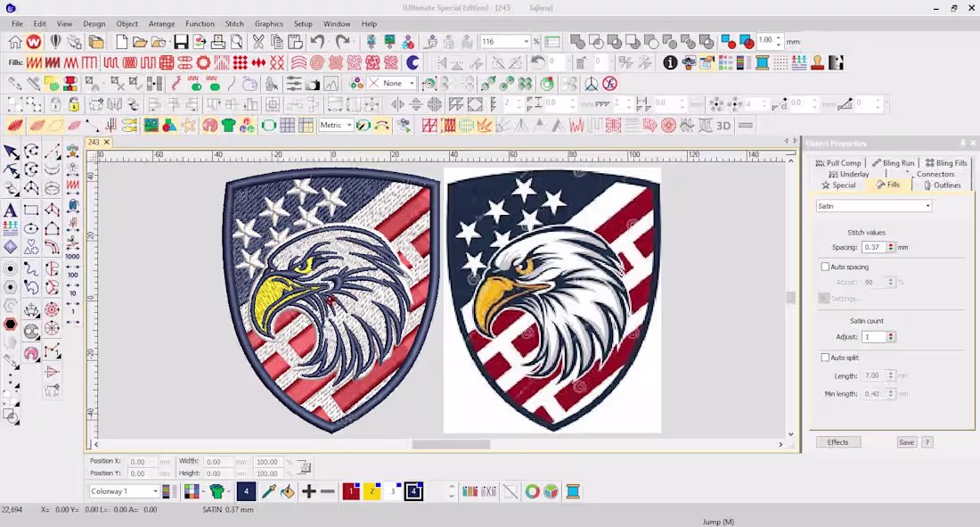The height and width of the screenshot is (527, 980).
Task: Switch to the Underlay tab
Action: pos(849,174)
